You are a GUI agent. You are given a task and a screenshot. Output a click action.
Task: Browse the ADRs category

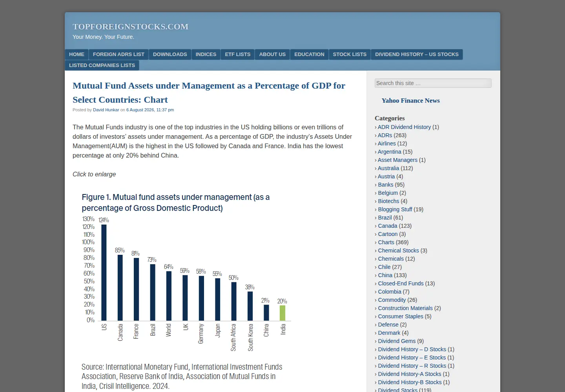click(385, 135)
